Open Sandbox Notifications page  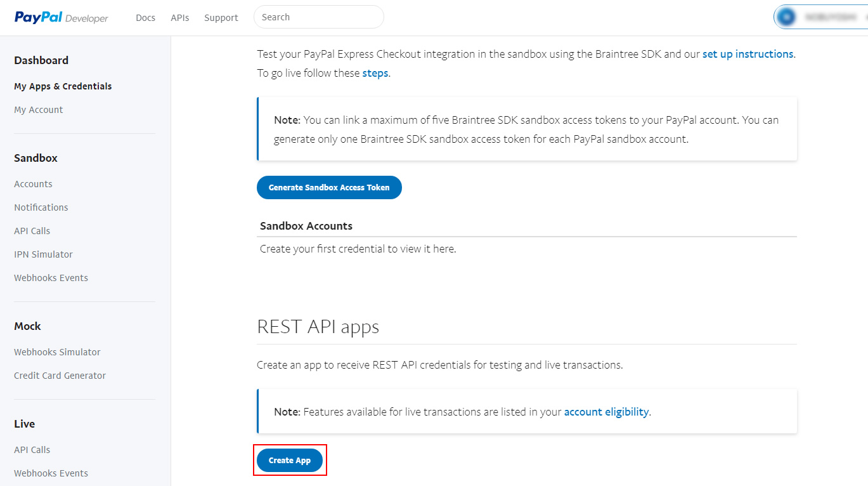pyautogui.click(x=41, y=207)
